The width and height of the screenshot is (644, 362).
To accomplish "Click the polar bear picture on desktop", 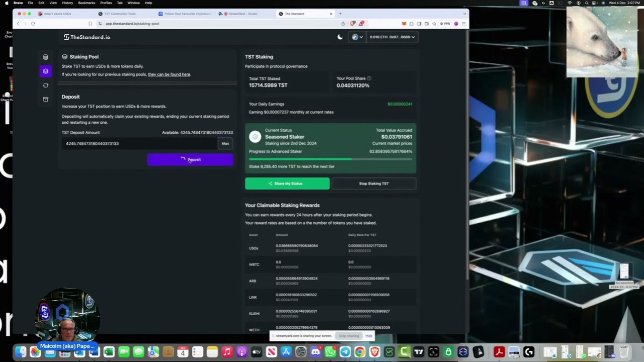I will [x=602, y=42].
